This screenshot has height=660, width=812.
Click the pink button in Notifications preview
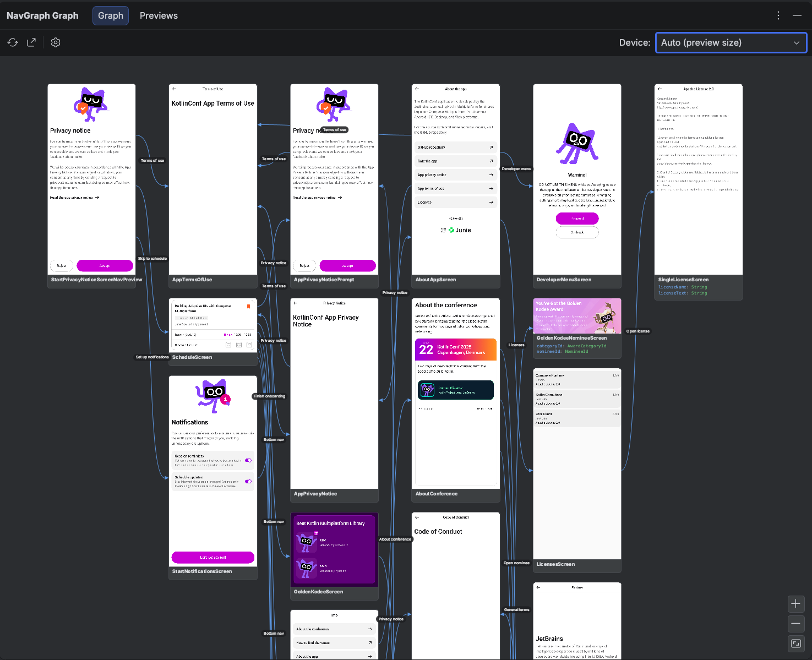click(x=213, y=557)
